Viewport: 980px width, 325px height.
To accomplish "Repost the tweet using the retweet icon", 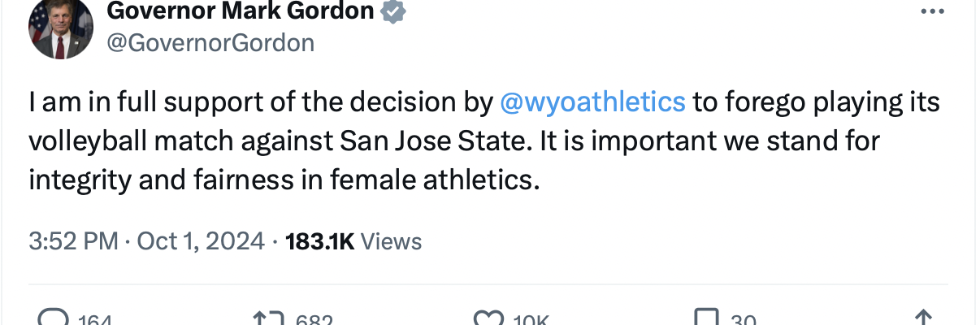I will click(268, 319).
